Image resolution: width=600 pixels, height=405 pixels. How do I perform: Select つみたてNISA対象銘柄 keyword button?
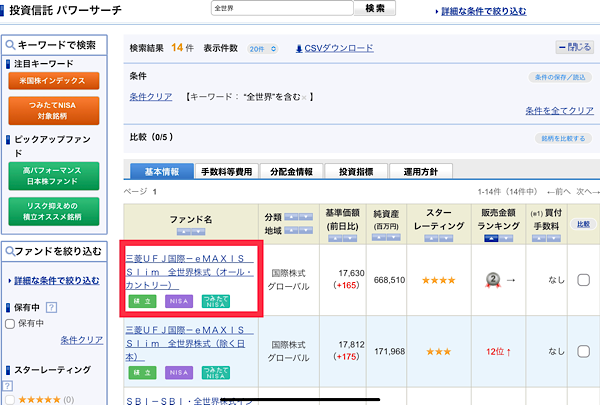(x=54, y=111)
